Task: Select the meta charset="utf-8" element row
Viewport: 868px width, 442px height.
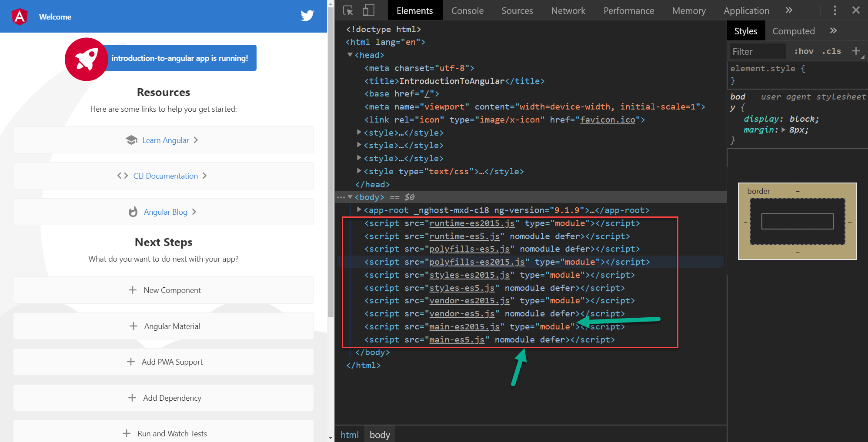Action: [419, 68]
